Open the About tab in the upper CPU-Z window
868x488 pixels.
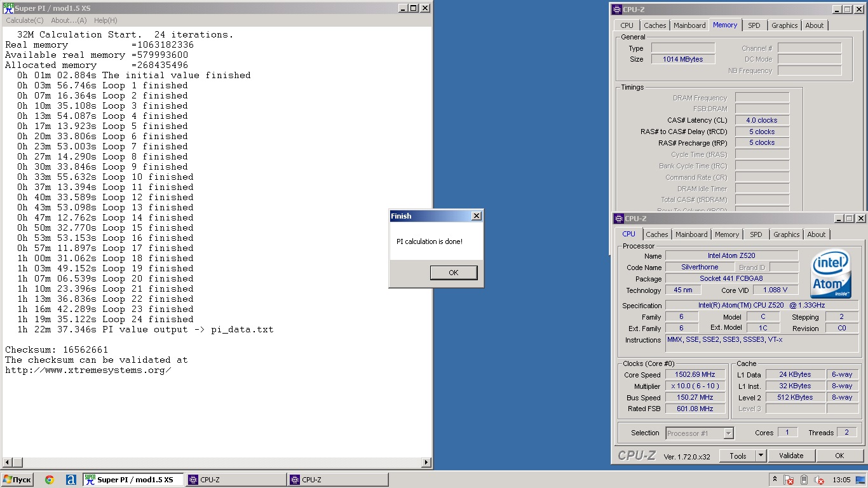pos(814,25)
